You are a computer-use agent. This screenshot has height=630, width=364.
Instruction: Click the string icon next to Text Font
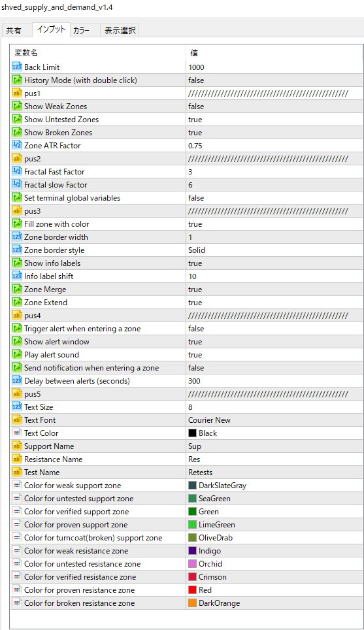tap(17, 420)
